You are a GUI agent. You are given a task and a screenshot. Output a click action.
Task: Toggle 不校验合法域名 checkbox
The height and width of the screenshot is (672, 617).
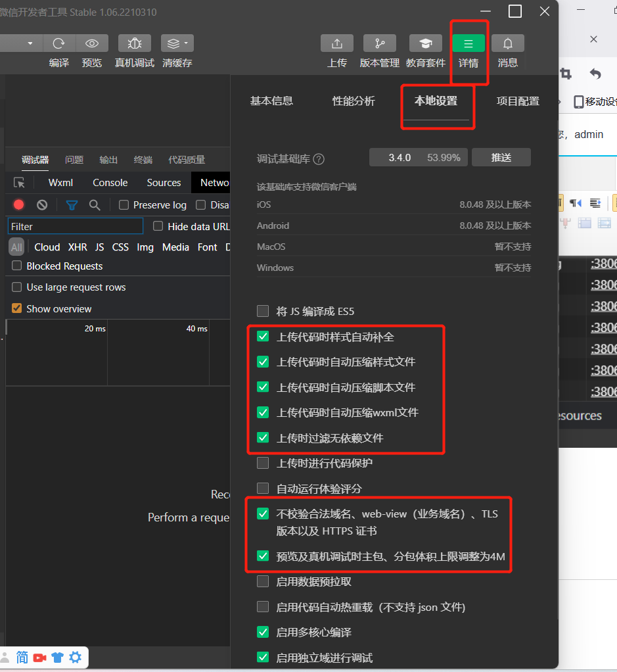click(x=263, y=514)
